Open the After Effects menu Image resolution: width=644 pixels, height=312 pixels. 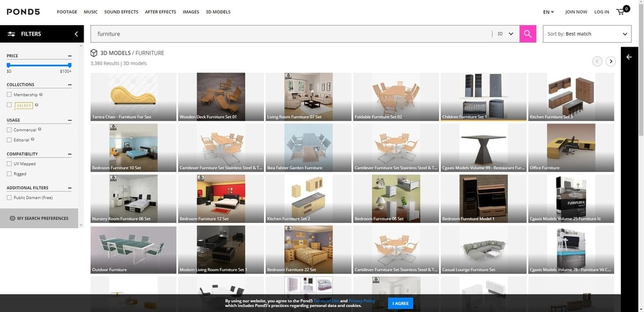tap(160, 12)
